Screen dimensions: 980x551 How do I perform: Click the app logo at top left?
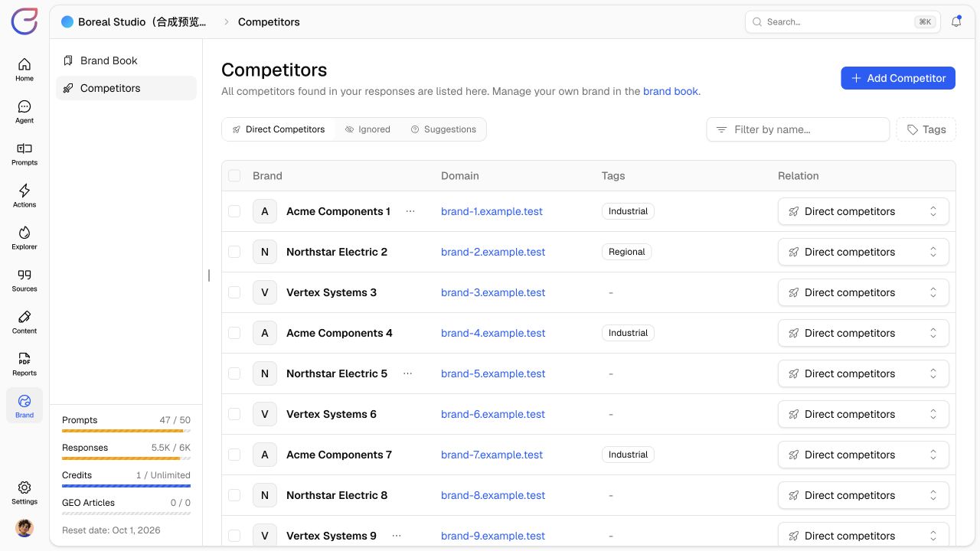(24, 21)
